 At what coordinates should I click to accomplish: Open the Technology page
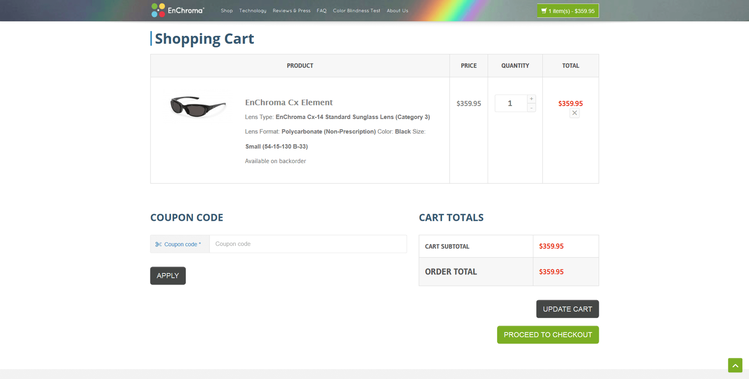(253, 11)
